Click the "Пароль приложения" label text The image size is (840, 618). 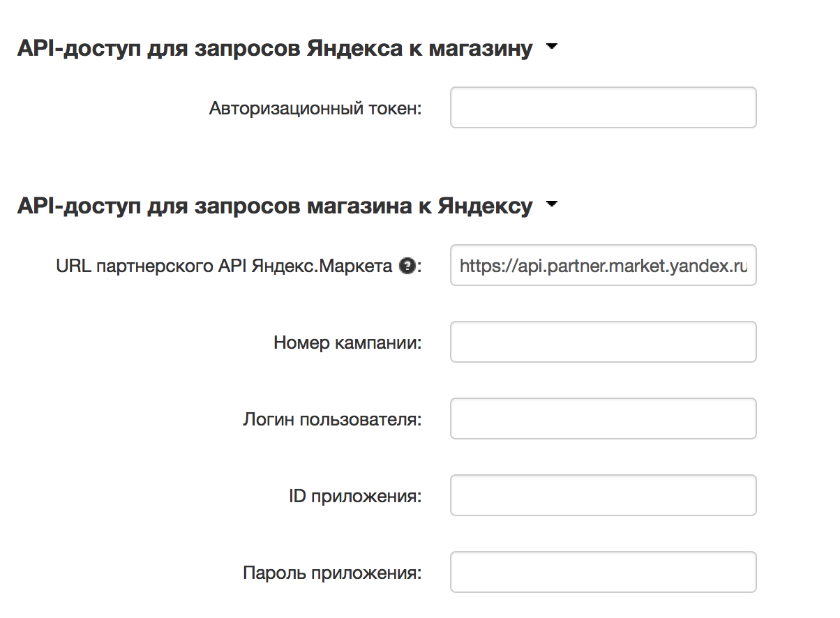pos(332,573)
